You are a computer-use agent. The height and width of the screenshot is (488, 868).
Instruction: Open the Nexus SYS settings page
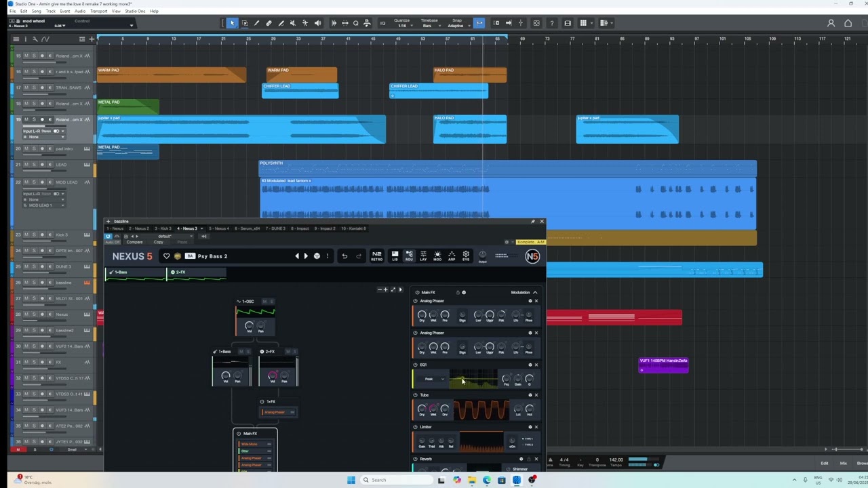tap(466, 256)
